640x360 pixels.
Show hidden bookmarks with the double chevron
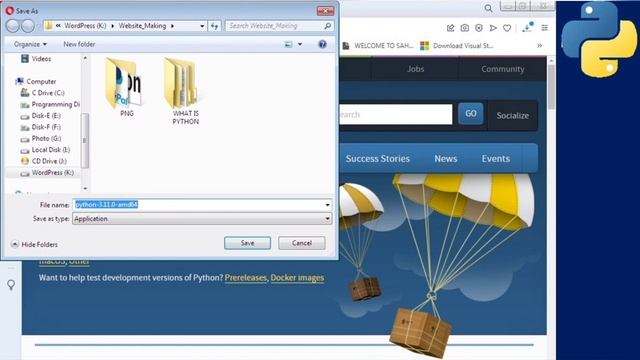coord(540,46)
